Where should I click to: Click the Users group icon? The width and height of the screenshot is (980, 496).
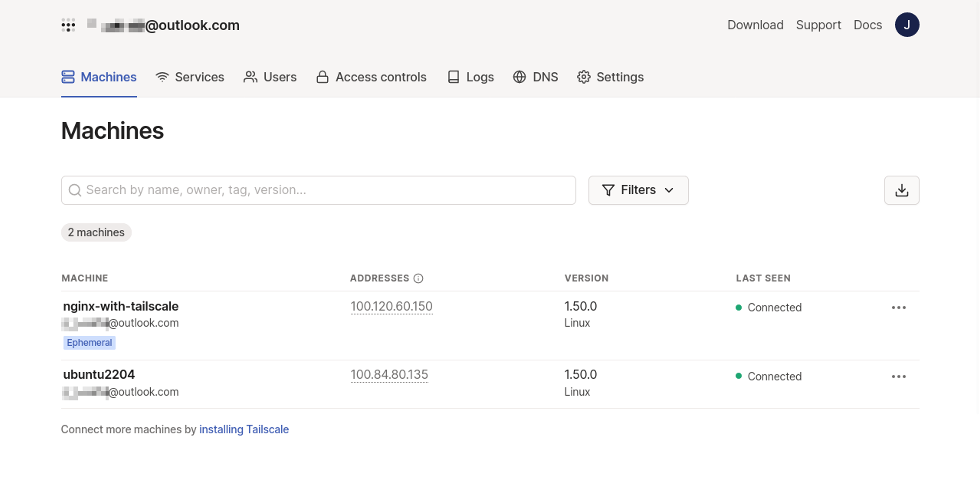click(x=250, y=77)
